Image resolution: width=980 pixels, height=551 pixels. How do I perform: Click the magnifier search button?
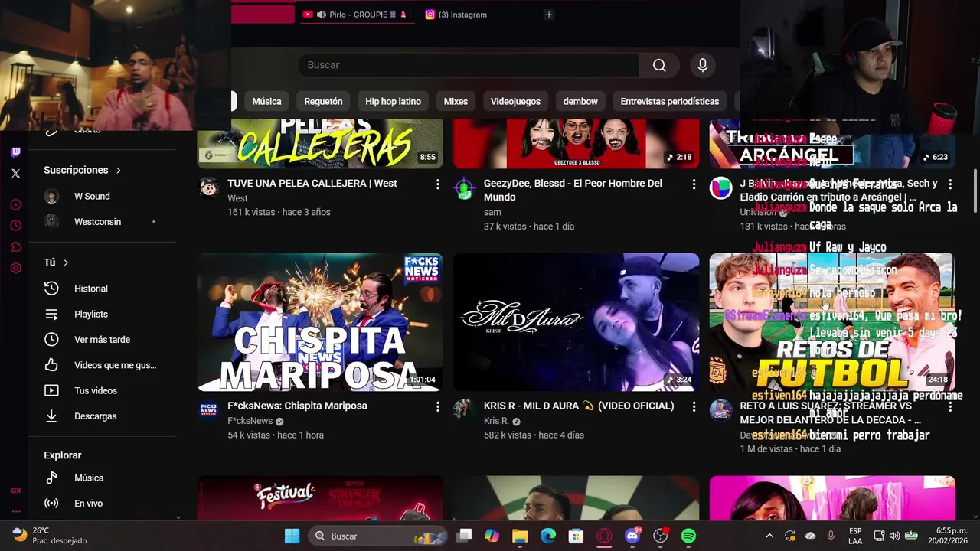click(659, 65)
